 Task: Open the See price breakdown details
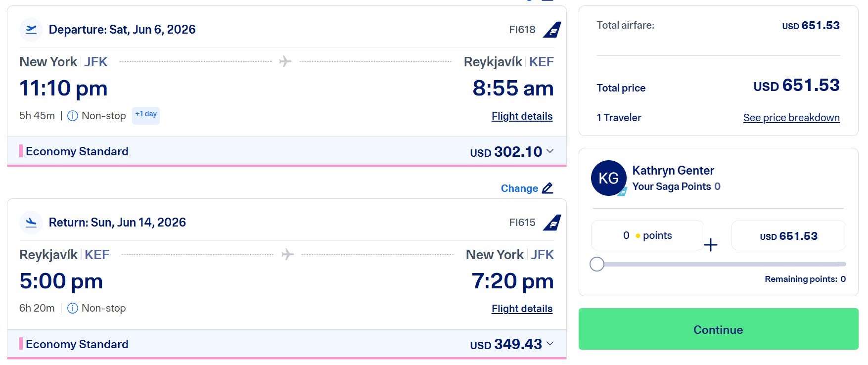click(791, 117)
